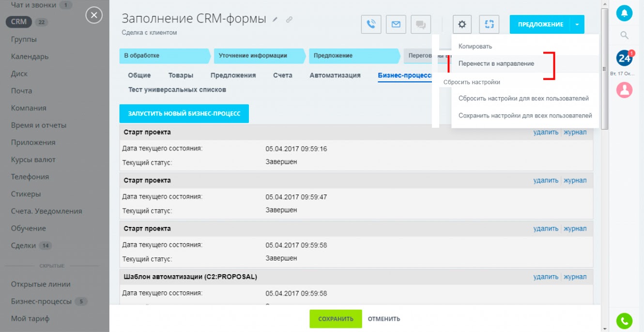Click the search magnifier icon
This screenshot has width=644, height=332.
pyautogui.click(x=624, y=35)
